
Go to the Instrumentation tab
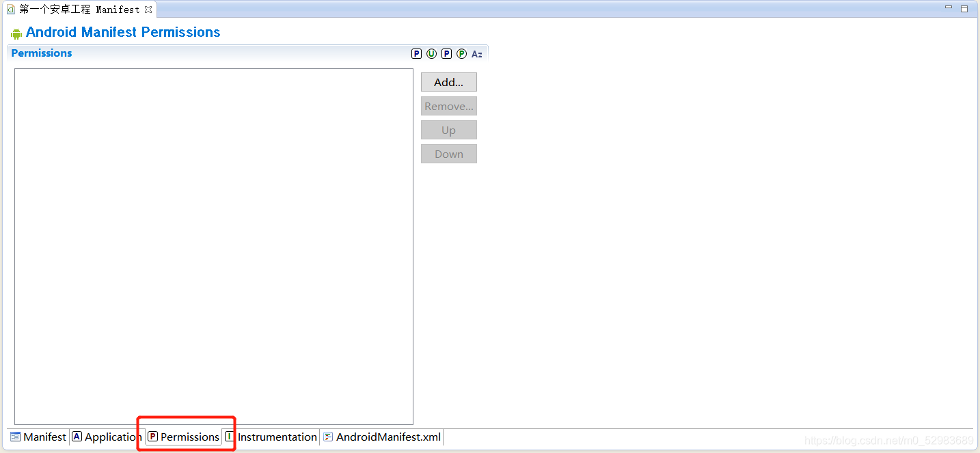click(271, 437)
